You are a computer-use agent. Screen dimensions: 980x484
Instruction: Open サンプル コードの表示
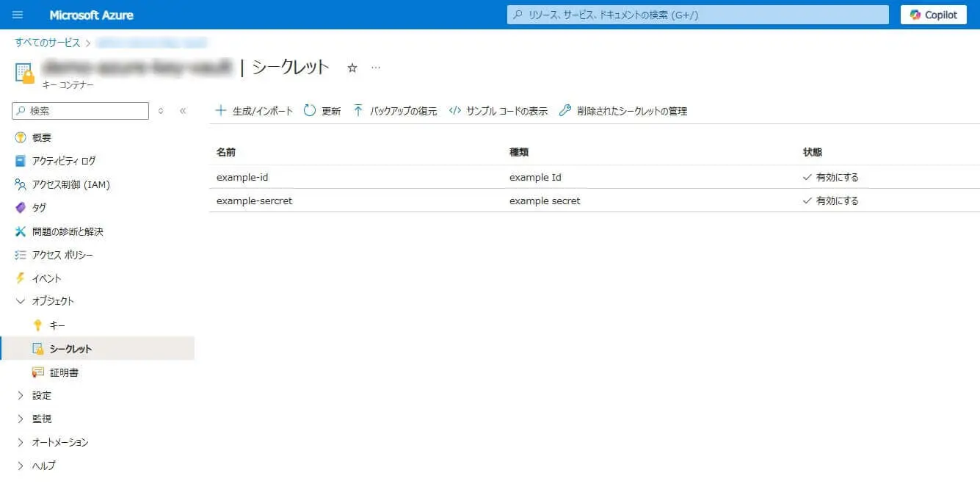click(x=498, y=111)
